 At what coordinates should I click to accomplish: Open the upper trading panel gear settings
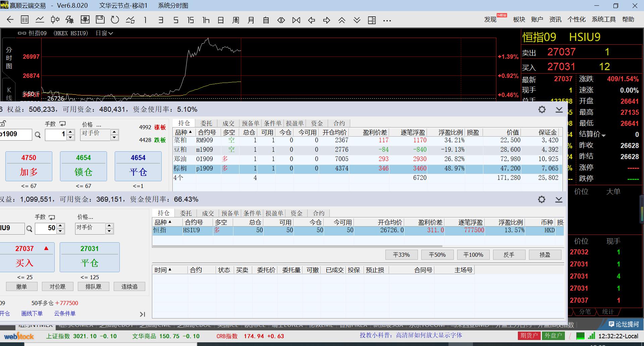click(542, 110)
